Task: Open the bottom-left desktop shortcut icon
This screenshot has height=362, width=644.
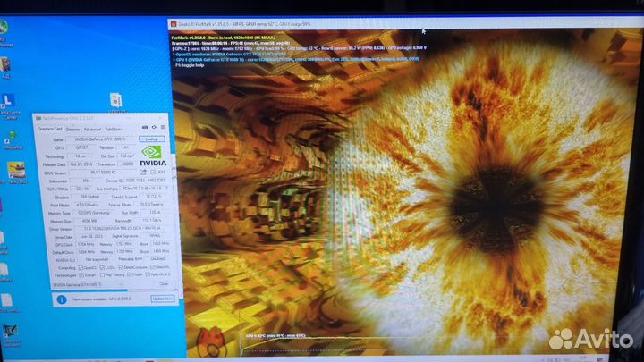Action: (12, 333)
